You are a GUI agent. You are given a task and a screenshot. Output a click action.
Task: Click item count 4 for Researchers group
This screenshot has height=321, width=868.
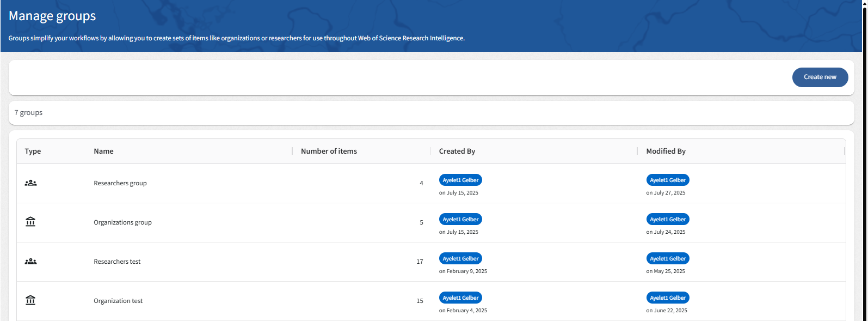pyautogui.click(x=421, y=183)
